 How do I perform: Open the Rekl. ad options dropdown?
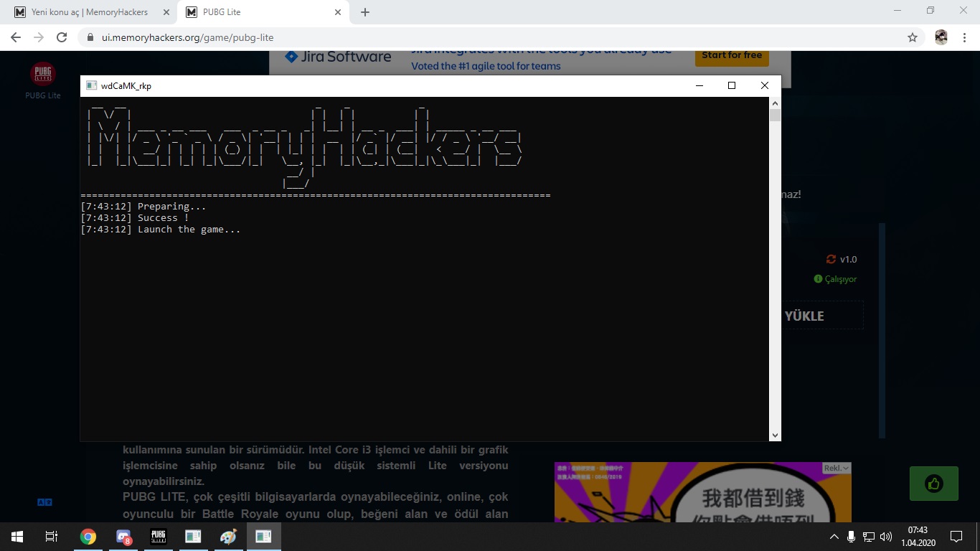[837, 468]
